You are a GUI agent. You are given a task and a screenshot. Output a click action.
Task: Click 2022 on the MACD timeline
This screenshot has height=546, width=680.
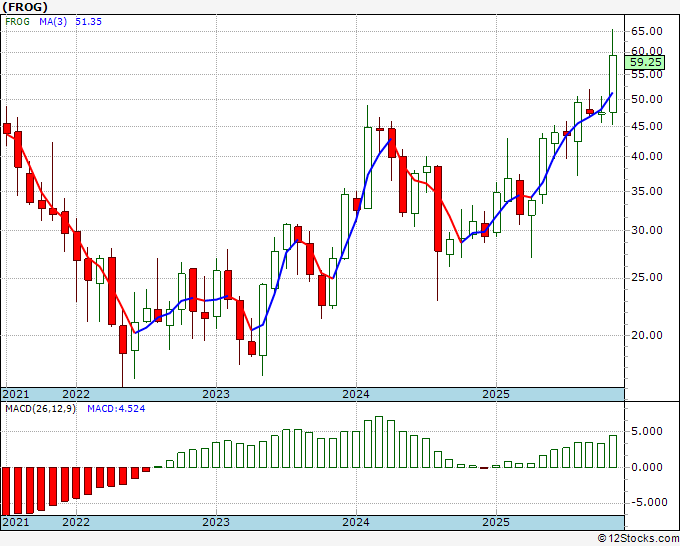pyautogui.click(x=76, y=522)
